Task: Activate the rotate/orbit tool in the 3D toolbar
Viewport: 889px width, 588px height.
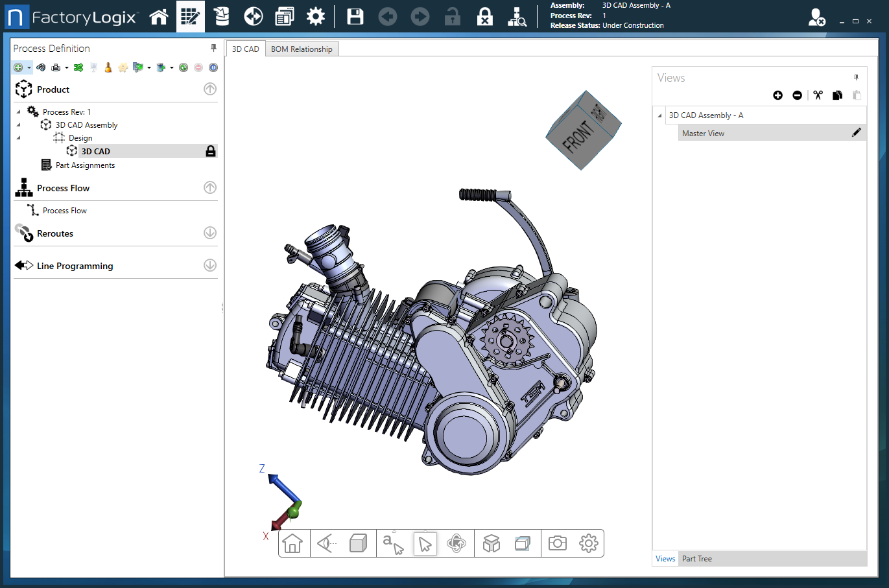Action: tap(457, 543)
